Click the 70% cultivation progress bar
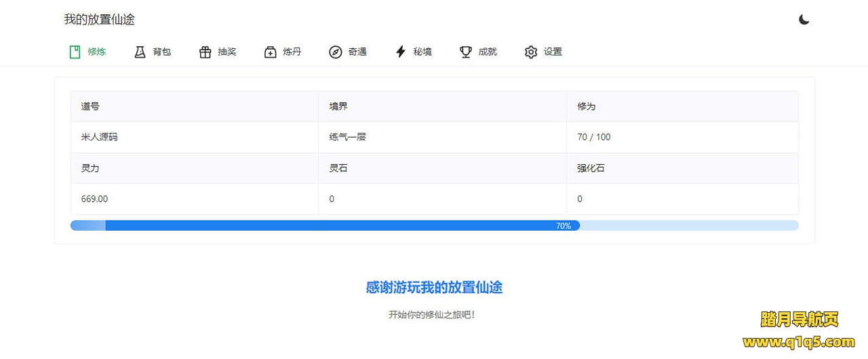 [434, 225]
